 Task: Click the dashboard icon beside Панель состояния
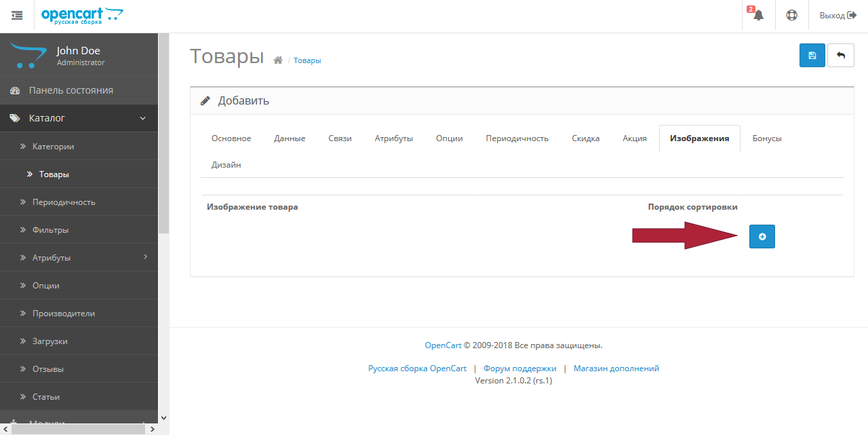15,90
